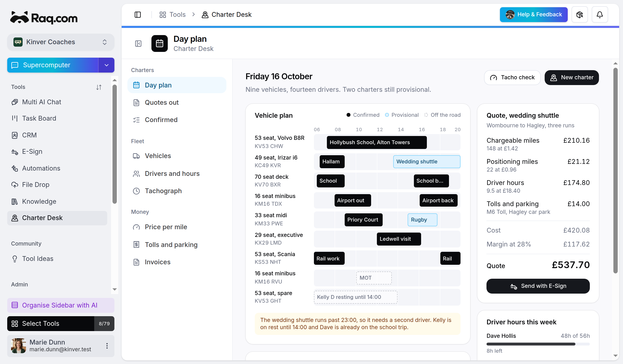Create a New charter

[x=572, y=78]
